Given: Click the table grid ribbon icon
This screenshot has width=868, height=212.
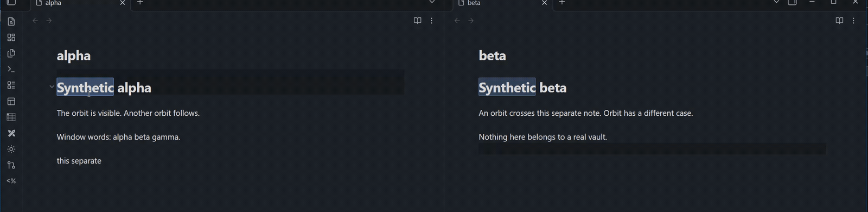Looking at the screenshot, I should coord(11,117).
